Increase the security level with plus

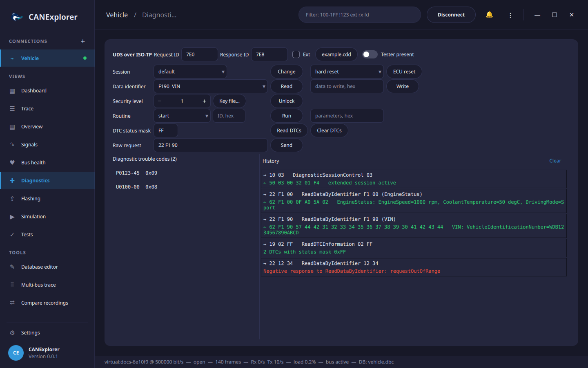pyautogui.click(x=204, y=101)
